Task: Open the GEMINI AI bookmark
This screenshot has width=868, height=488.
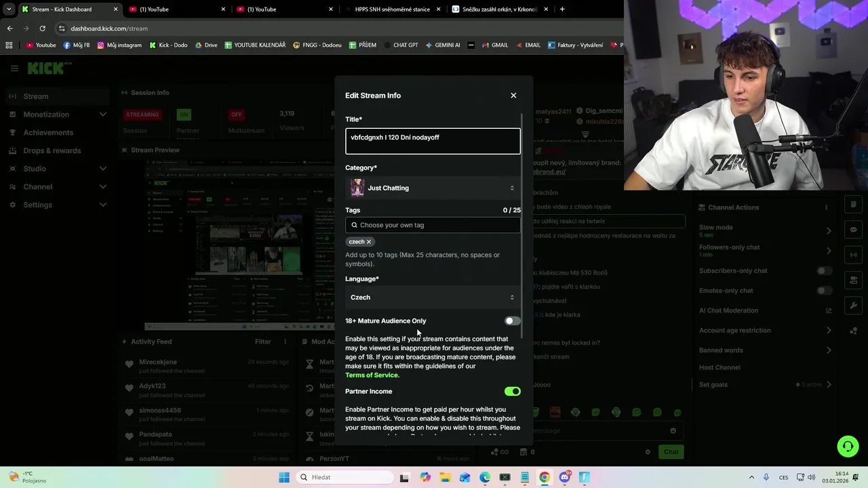Action: pos(443,45)
